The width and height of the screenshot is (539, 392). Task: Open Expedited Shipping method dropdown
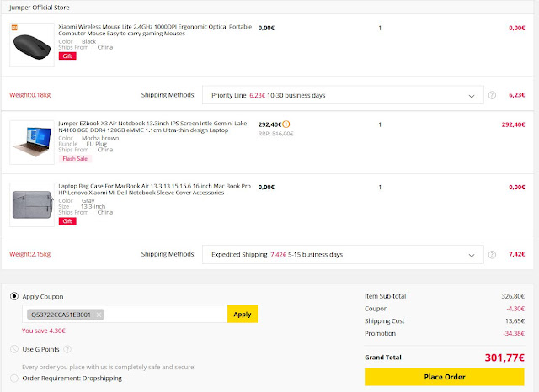344,254
